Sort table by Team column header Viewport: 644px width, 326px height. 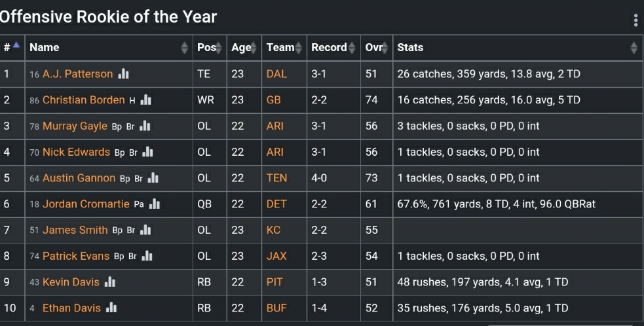[x=280, y=47]
